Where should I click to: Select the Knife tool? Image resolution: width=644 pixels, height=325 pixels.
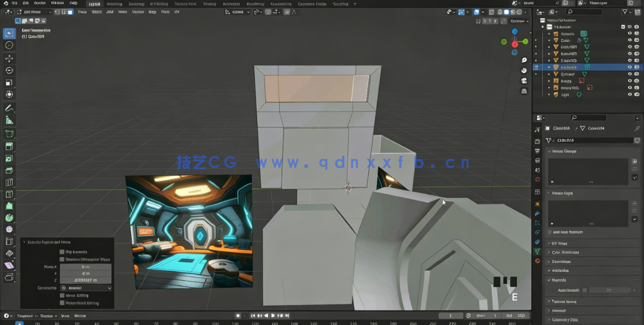coord(9,194)
